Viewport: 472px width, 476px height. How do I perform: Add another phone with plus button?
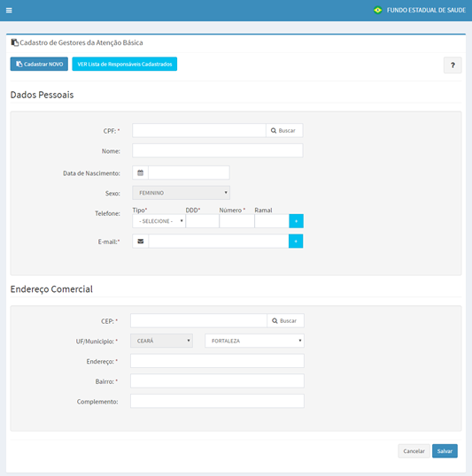click(296, 221)
